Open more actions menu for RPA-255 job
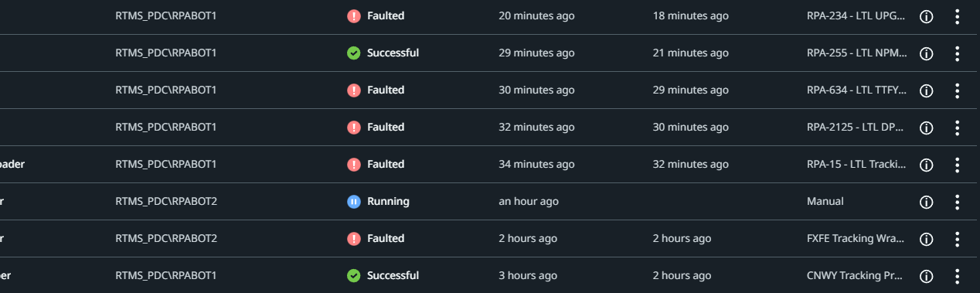 957,53
